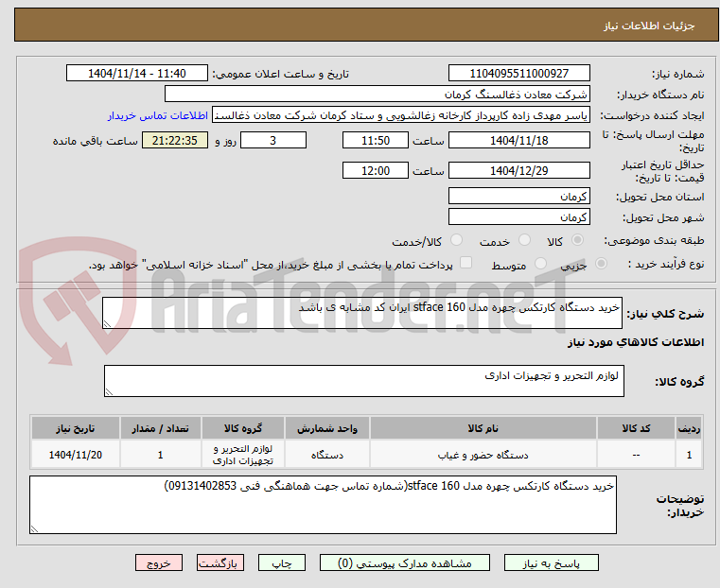
Task: Click the خروج exit button
Action: 159,562
